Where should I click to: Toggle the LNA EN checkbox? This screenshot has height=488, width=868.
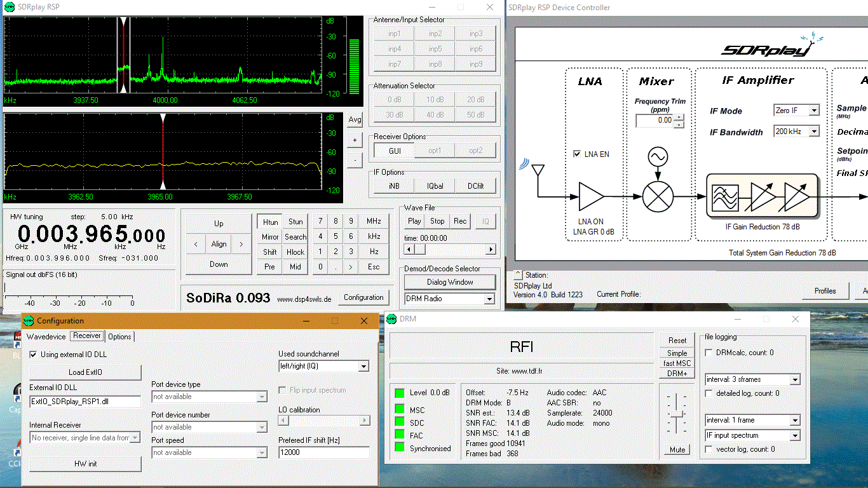coord(577,154)
